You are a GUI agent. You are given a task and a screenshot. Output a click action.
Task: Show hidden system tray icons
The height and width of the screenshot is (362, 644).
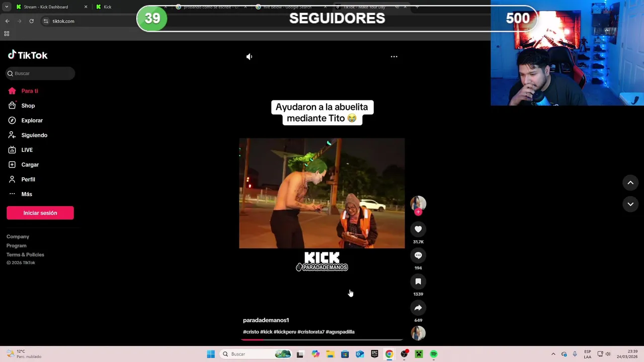[x=553, y=354]
